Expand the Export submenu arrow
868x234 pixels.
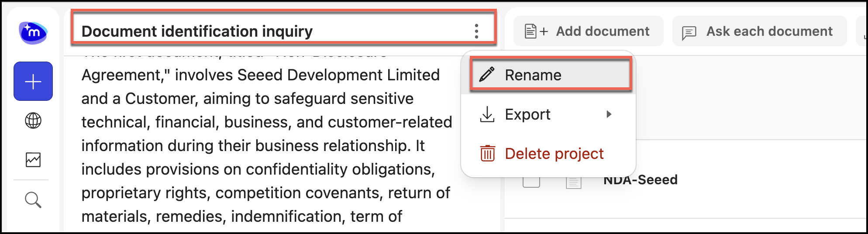(609, 114)
